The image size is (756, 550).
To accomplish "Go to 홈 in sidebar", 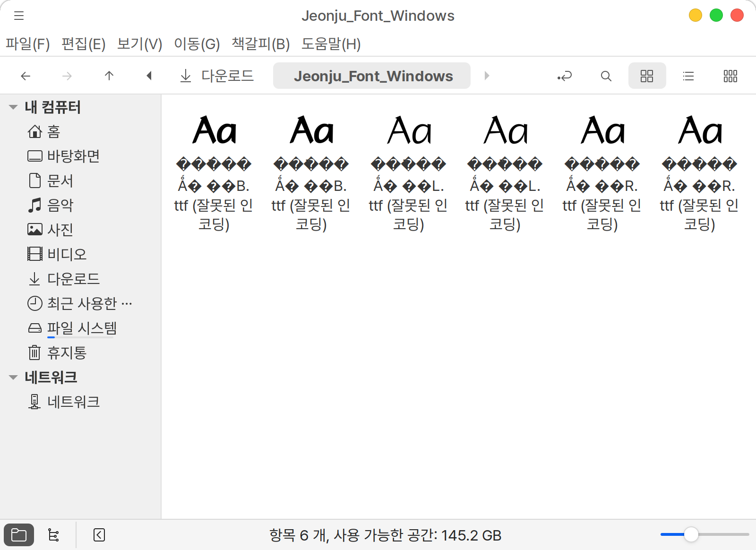I will point(80,131).
